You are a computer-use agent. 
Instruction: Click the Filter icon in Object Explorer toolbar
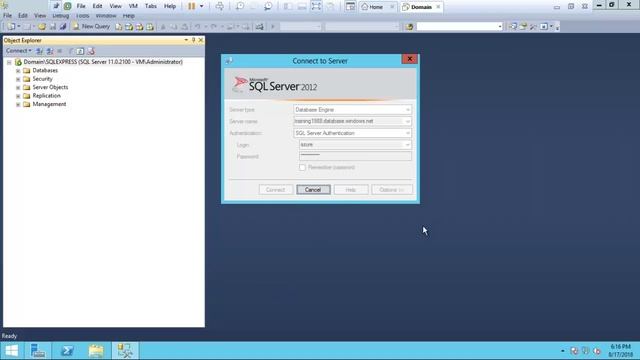coord(71,51)
